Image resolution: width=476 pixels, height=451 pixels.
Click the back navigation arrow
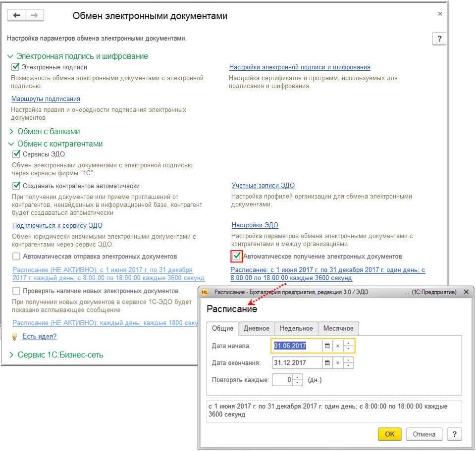[16, 15]
